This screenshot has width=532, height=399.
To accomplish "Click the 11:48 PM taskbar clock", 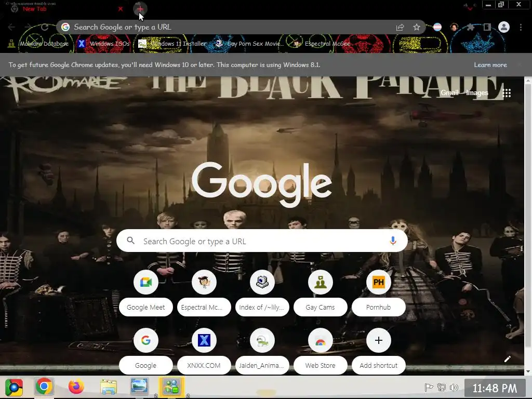I will [x=495, y=388].
